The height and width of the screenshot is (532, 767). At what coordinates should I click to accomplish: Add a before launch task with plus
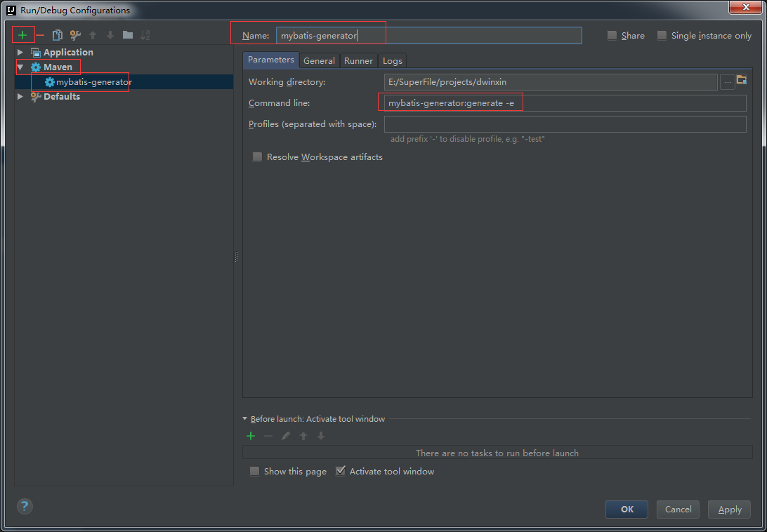250,436
